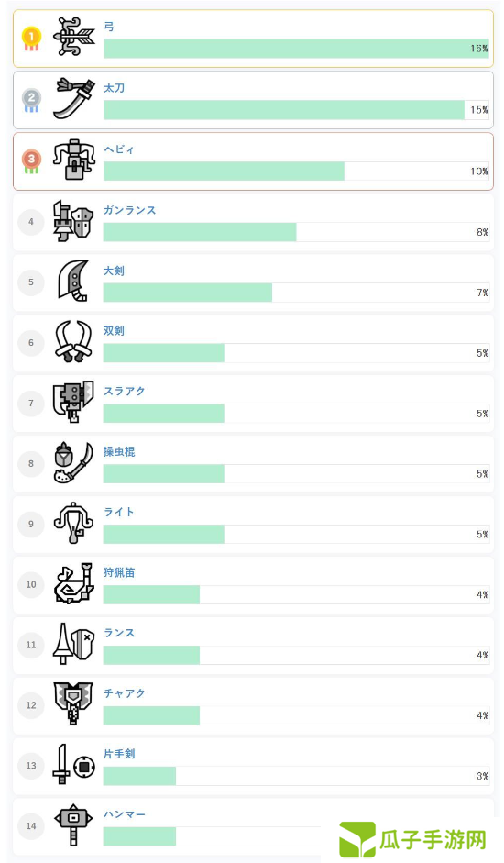
Task: Click the great sword (大剣) icon
Action: click(73, 282)
